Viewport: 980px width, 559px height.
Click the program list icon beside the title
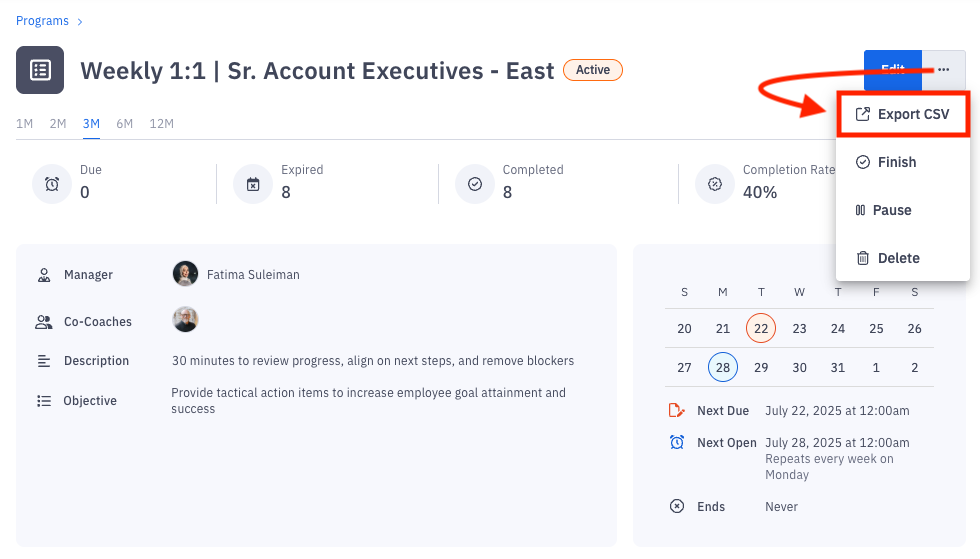pos(40,70)
